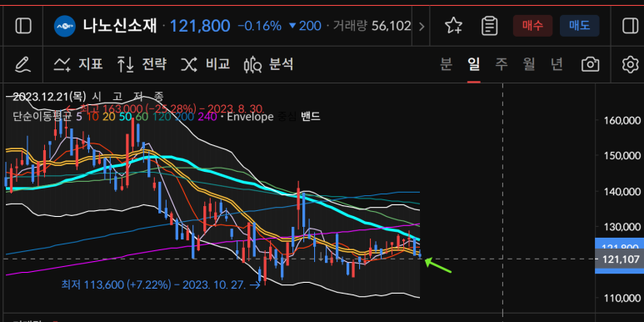Open the 전략 strategy menu
The height and width of the screenshot is (322, 644).
pos(142,64)
